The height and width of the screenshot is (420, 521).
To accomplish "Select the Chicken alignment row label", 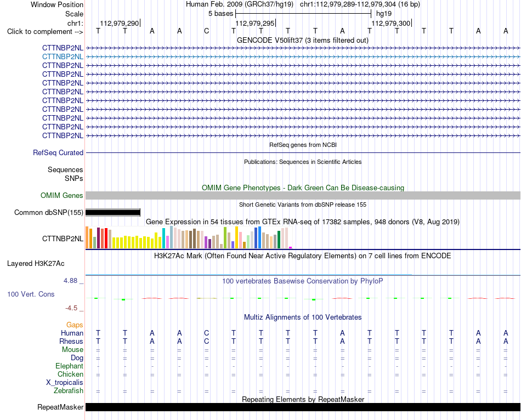I will point(70,374).
